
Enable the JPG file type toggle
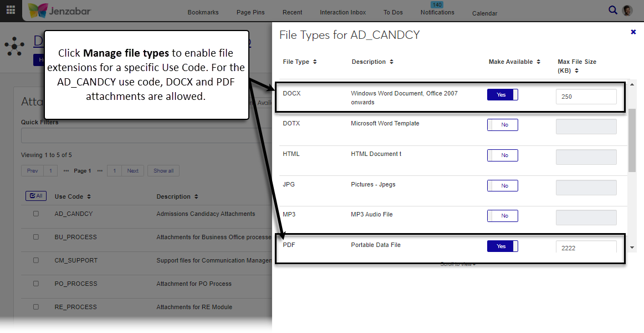(502, 186)
